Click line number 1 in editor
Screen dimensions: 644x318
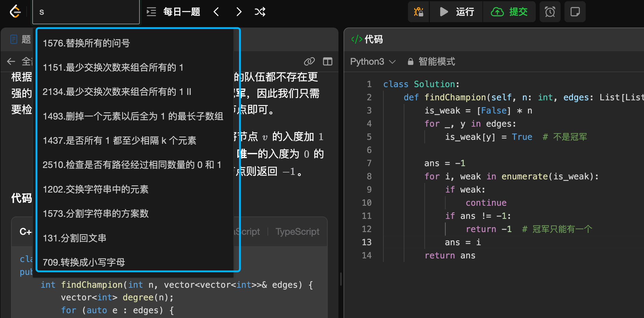click(x=369, y=84)
